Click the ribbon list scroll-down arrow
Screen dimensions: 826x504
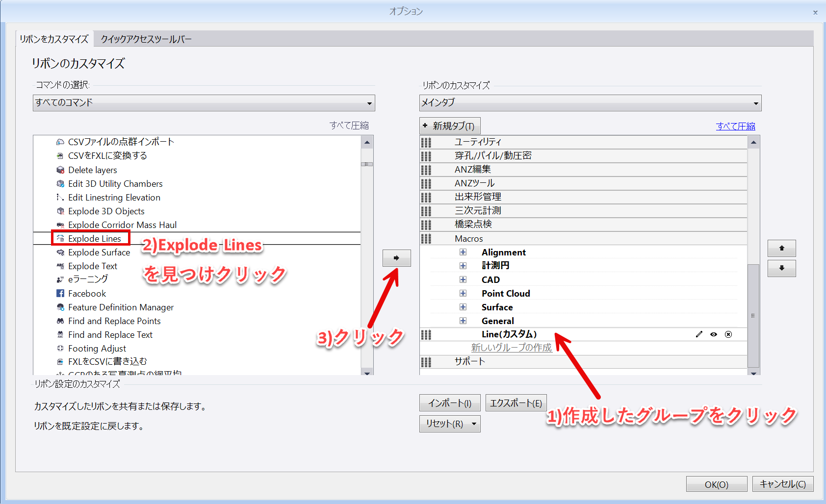(x=753, y=373)
